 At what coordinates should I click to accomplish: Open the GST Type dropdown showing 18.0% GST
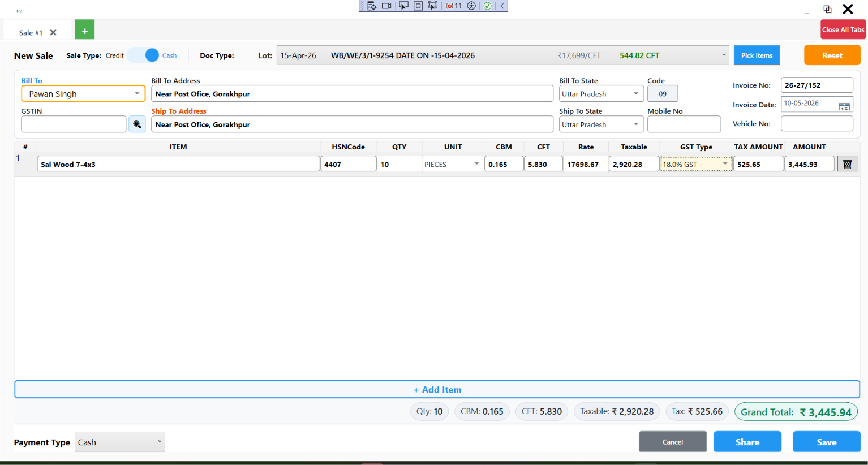click(x=696, y=164)
